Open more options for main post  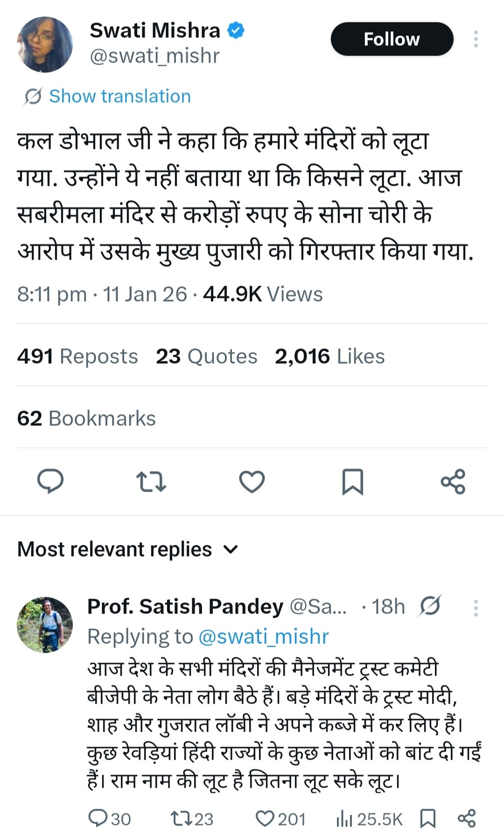tap(476, 39)
